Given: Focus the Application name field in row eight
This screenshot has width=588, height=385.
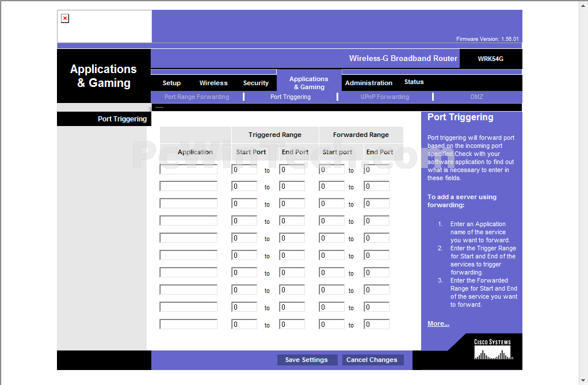Looking at the screenshot, I should [x=188, y=290].
